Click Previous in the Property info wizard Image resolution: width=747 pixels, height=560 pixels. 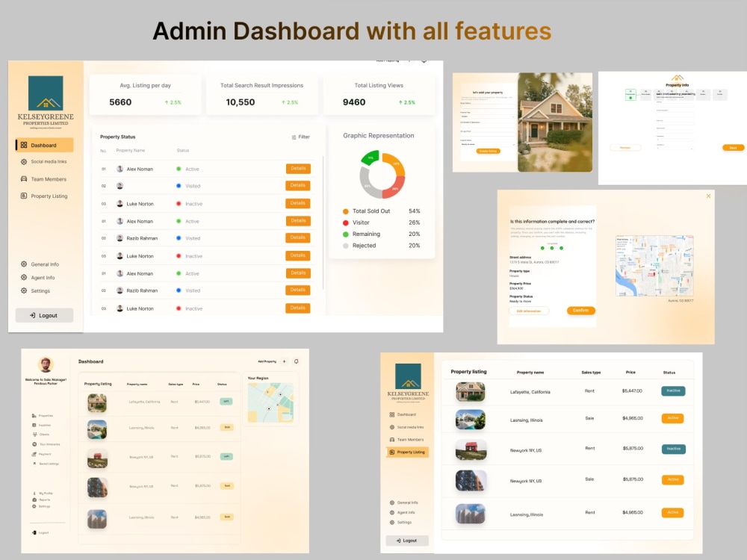click(625, 148)
